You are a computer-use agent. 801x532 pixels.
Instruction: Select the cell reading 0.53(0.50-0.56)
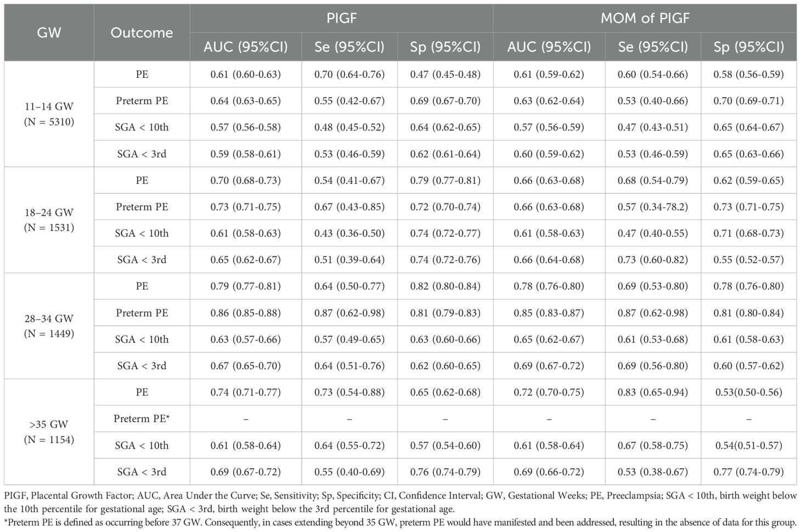click(748, 392)
